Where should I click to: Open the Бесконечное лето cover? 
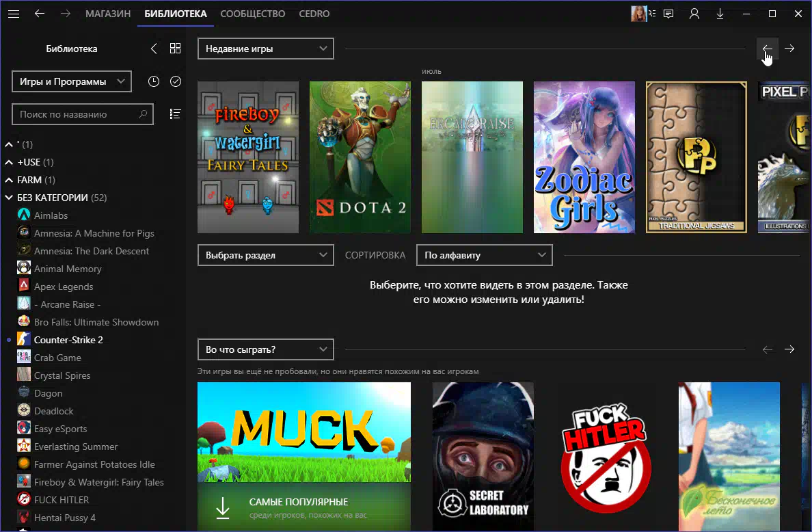729,457
